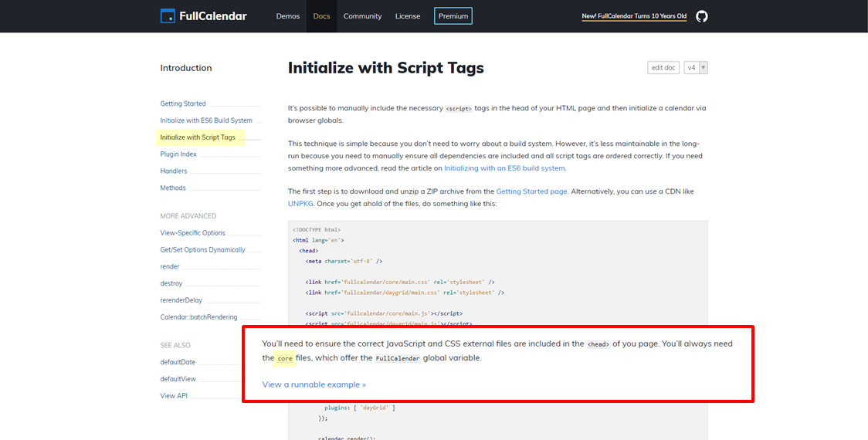This screenshot has height=440, width=868.
Task: Open Methods in the sidebar
Action: click(173, 188)
